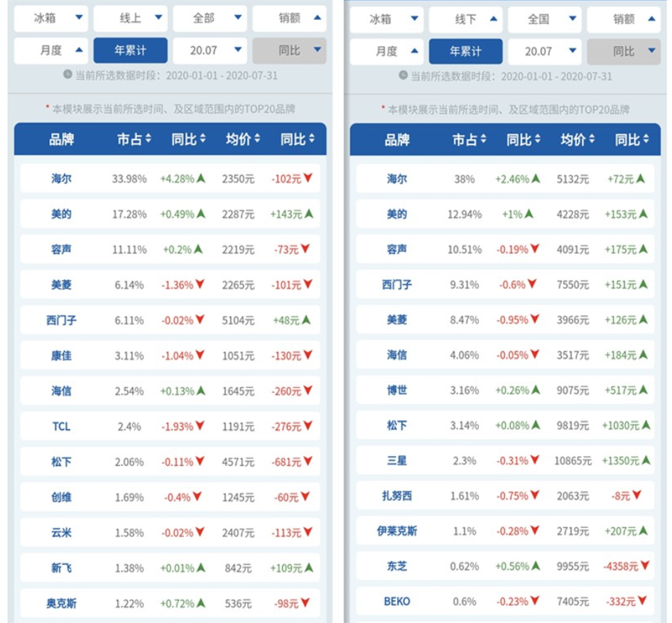Open 奥克斯 brand row
This screenshot has width=672, height=623.
coord(170,603)
